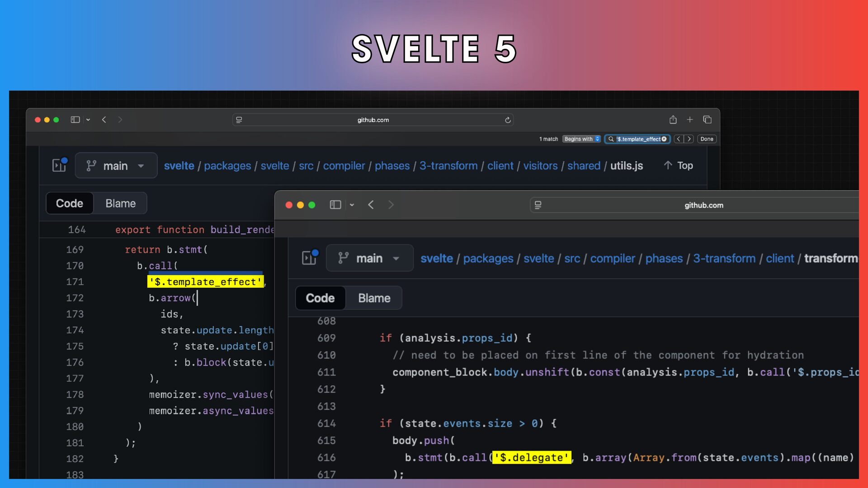
Task: Click the github.com address field in back window
Action: pos(373,120)
